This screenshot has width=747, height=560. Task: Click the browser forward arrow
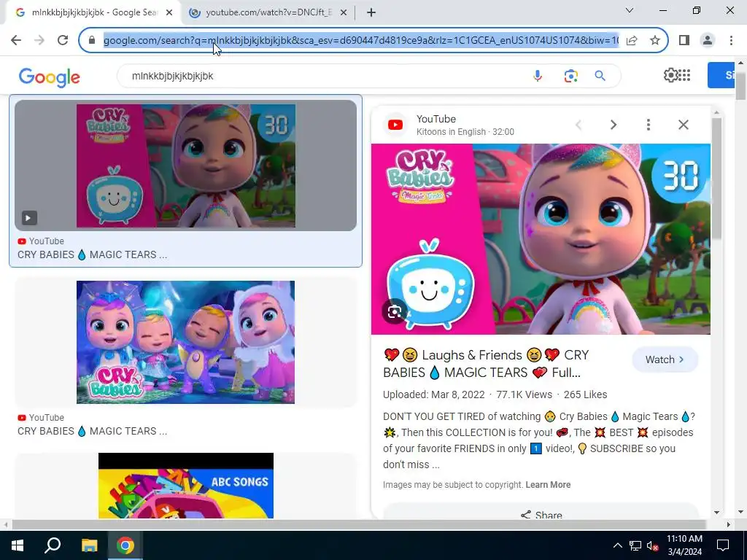pos(39,40)
